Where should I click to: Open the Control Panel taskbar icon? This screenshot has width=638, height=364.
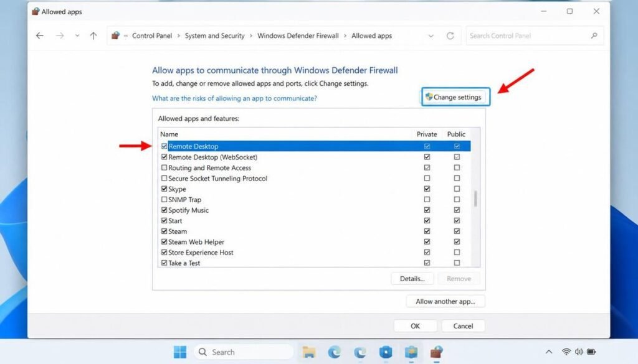tap(411, 352)
